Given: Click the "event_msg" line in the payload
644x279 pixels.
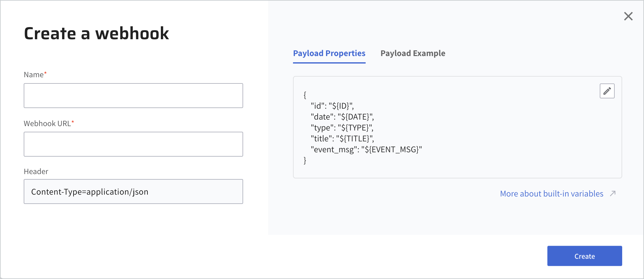Looking at the screenshot, I should pos(366,149).
